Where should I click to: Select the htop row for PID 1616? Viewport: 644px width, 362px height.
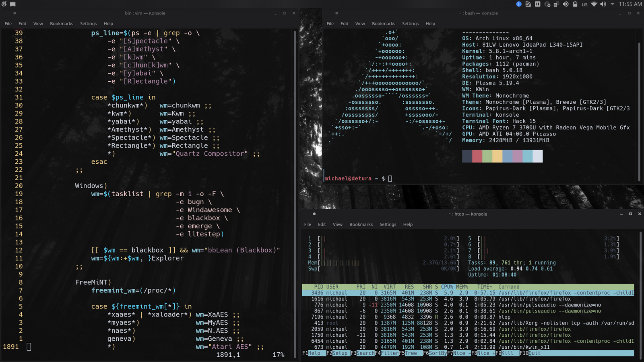click(468, 299)
